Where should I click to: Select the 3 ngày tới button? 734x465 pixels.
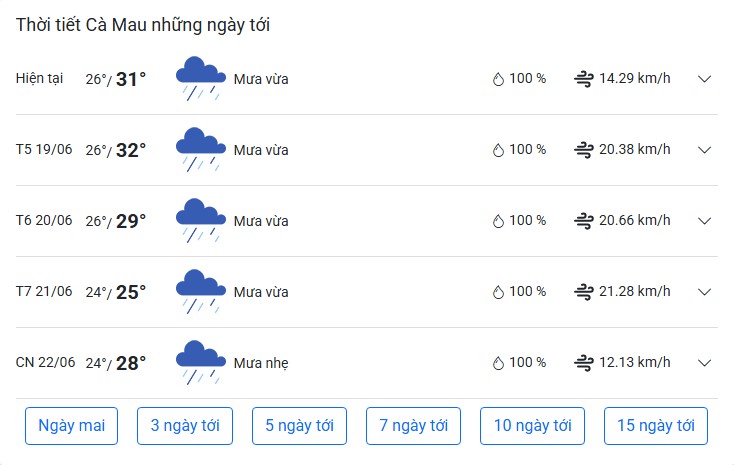(185, 426)
